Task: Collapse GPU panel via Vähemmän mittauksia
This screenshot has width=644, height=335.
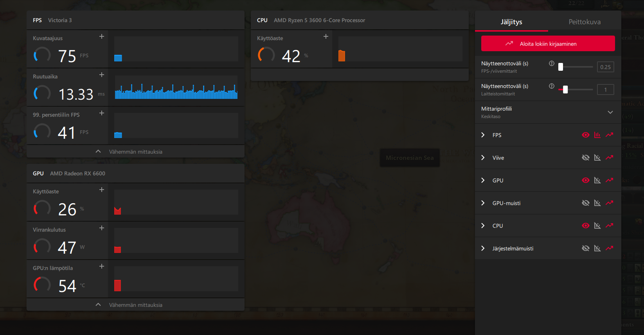Action: (x=135, y=305)
